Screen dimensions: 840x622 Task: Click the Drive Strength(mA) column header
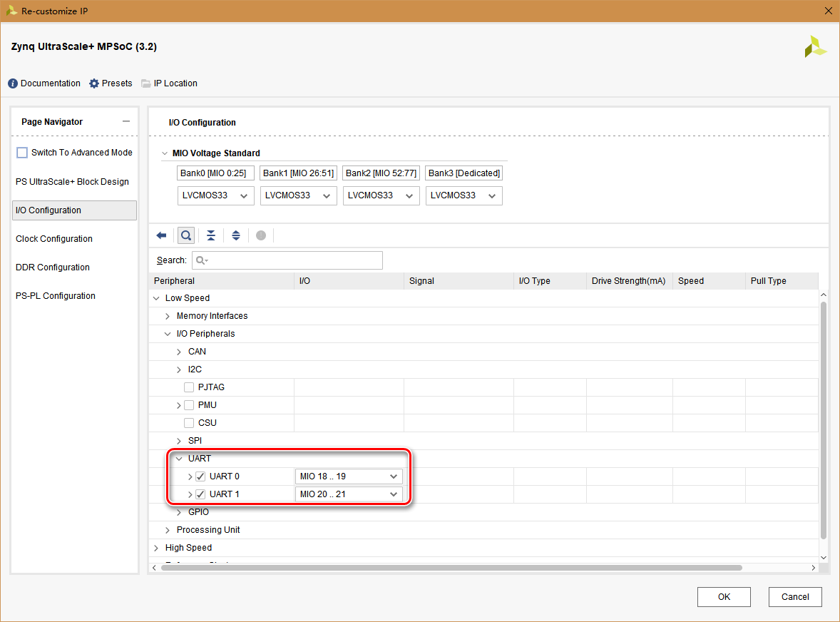(x=630, y=281)
